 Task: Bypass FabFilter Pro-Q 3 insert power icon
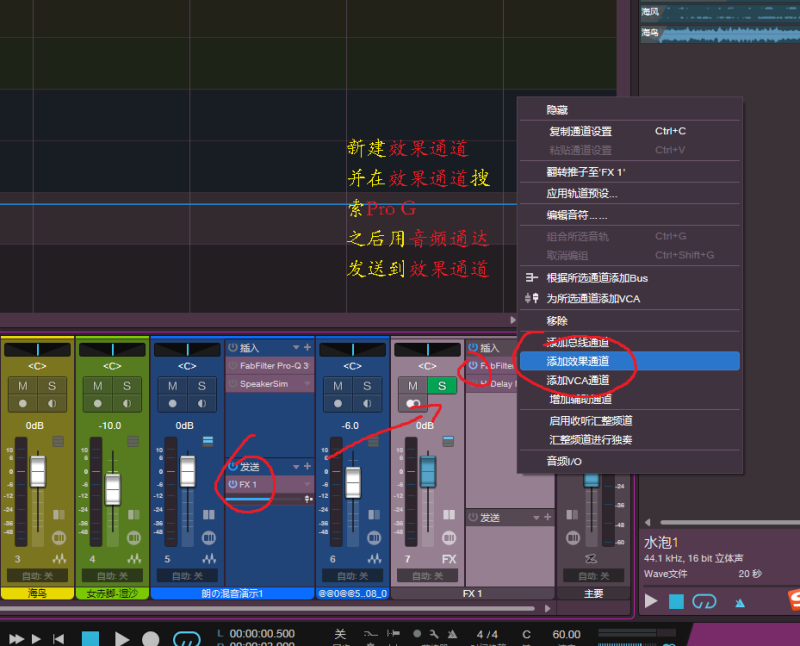tap(233, 366)
